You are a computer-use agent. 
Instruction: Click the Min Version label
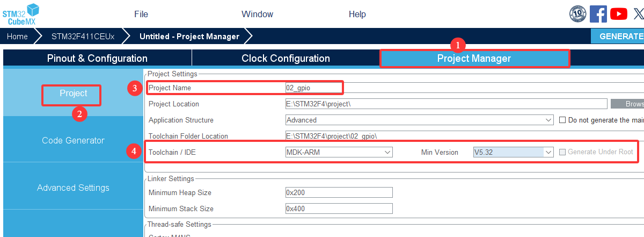(440, 152)
